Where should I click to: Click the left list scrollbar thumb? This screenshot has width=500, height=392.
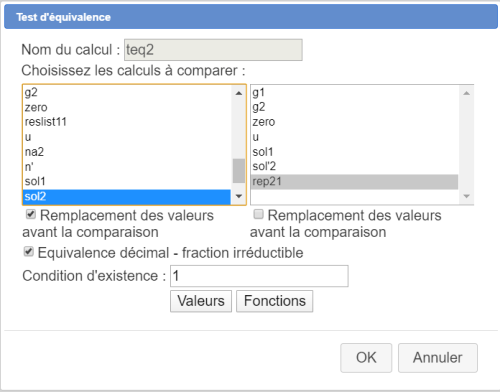(239, 171)
